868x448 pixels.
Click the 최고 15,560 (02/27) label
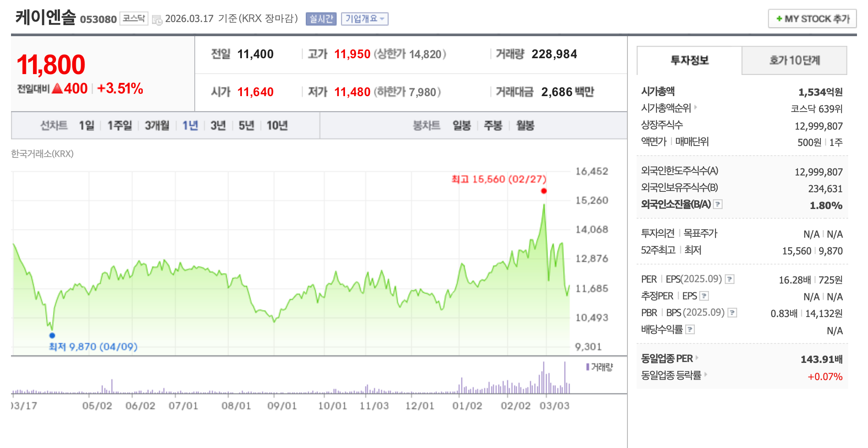click(x=499, y=179)
